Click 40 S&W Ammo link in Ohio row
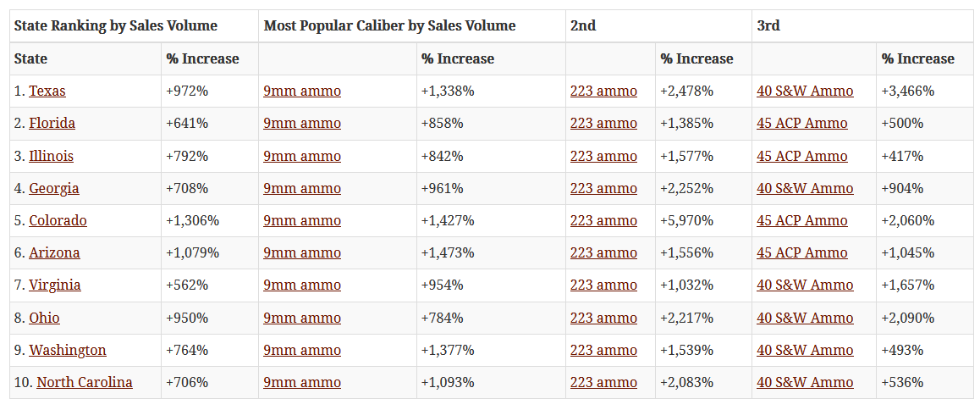The width and height of the screenshot is (980, 410). point(805,319)
